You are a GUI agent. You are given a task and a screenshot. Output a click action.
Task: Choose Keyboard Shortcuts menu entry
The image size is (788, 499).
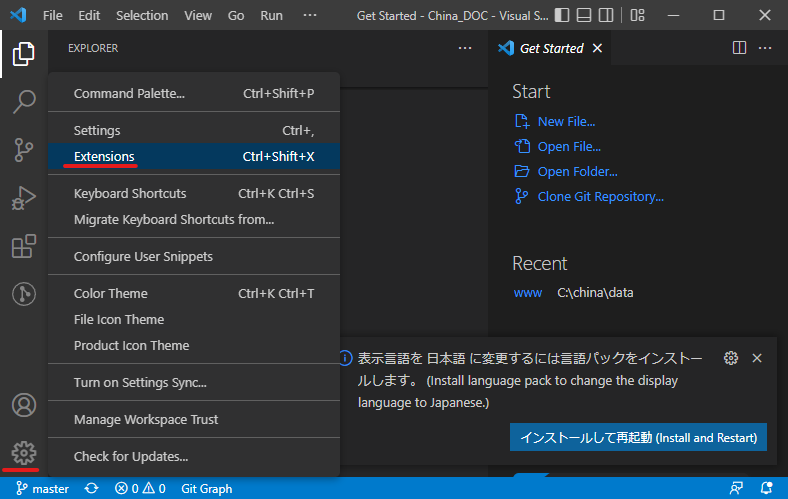tap(194, 193)
